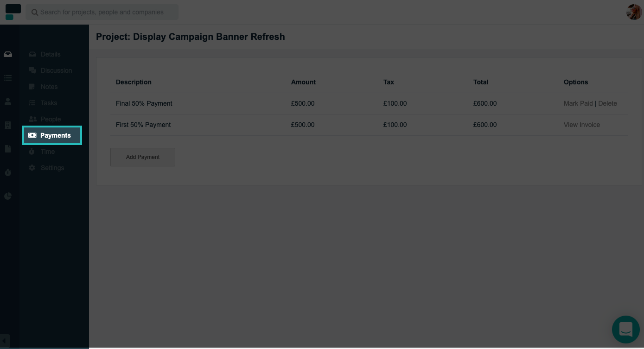Open the project Settings menu item

(52, 168)
